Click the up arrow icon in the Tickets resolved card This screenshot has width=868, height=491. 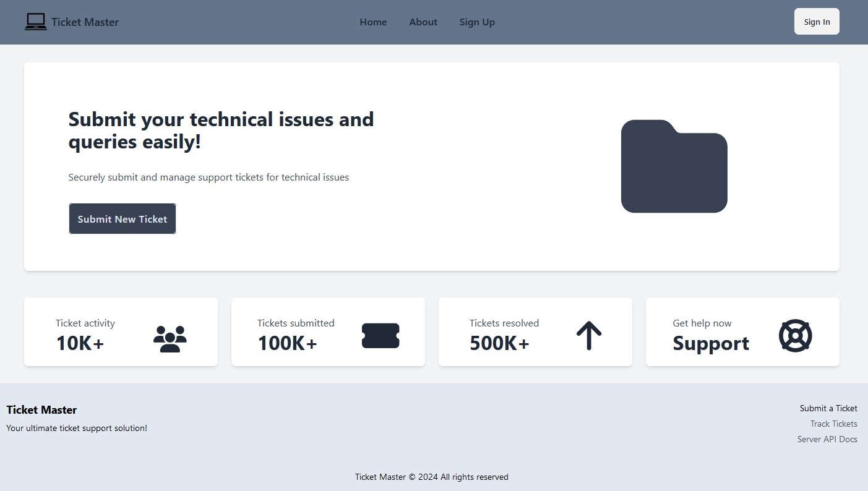pyautogui.click(x=589, y=335)
